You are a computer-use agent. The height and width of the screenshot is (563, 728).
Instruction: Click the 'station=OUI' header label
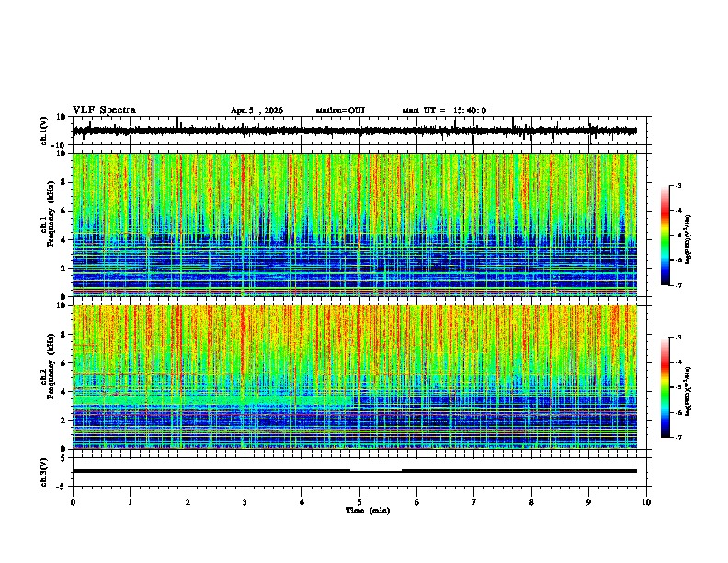coord(340,110)
